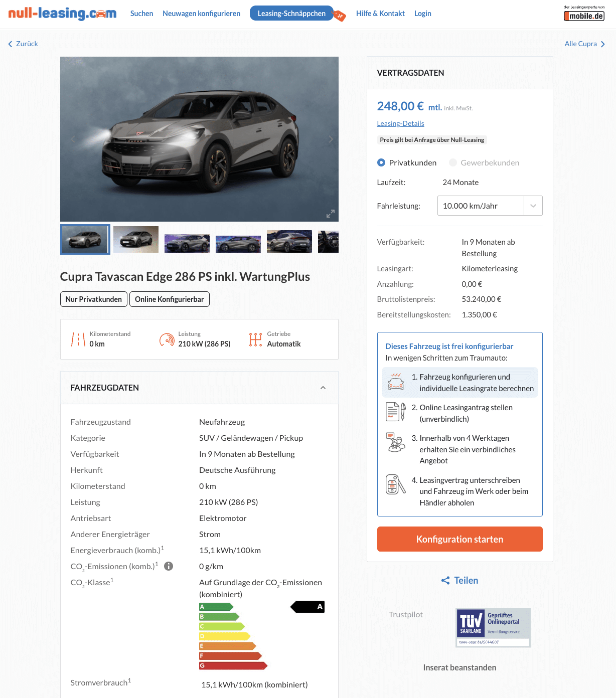Click the document and pen step icon
Image resolution: width=616 pixels, height=698 pixels.
point(396,412)
